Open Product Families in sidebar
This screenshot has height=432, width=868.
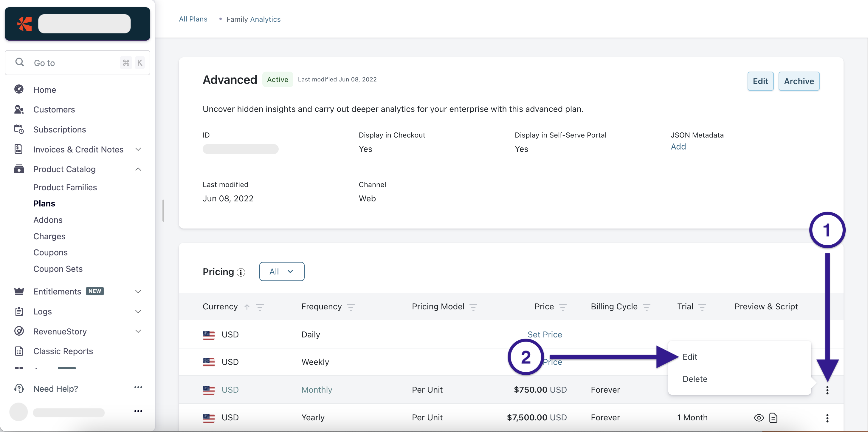click(x=65, y=187)
